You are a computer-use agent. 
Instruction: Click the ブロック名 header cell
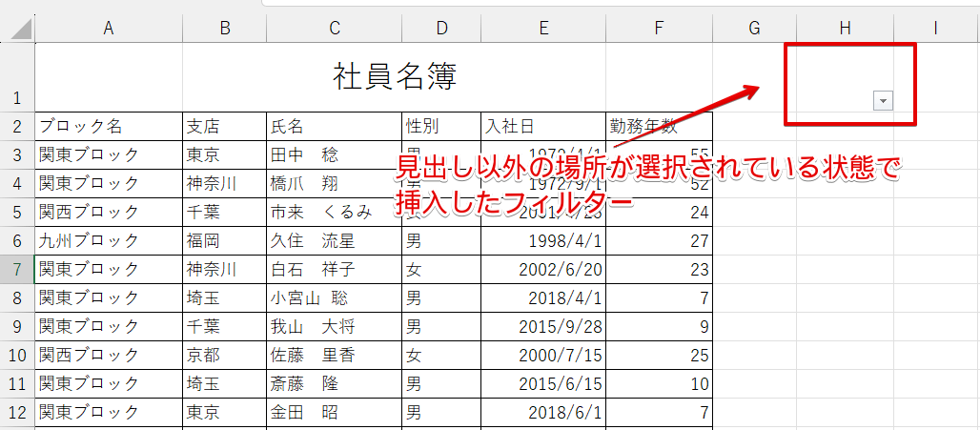[109, 126]
